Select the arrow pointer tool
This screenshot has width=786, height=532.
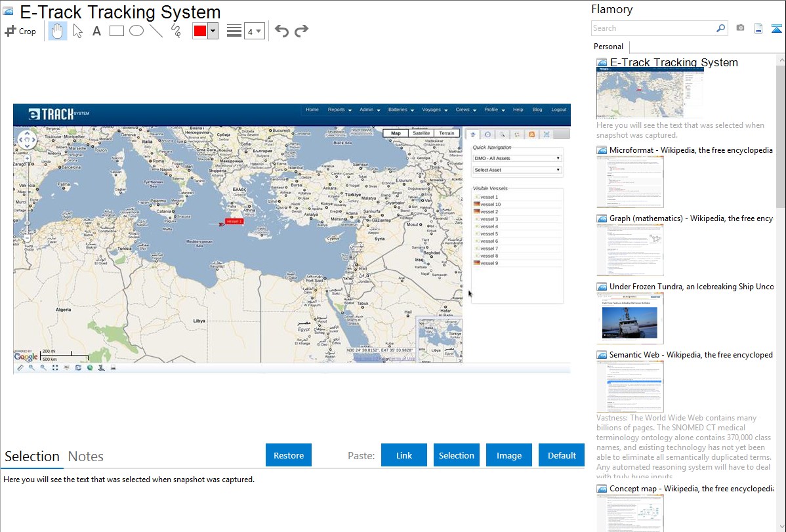click(x=77, y=31)
